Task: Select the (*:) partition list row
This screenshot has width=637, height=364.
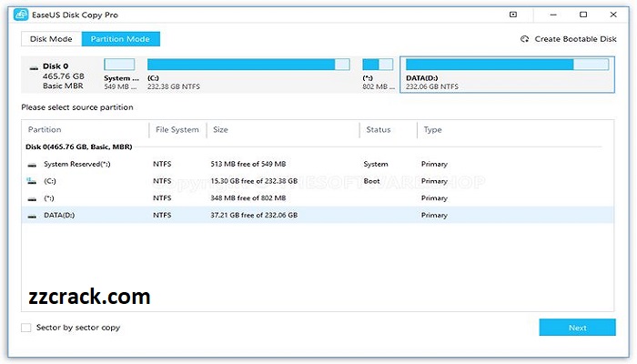Action: click(318, 198)
